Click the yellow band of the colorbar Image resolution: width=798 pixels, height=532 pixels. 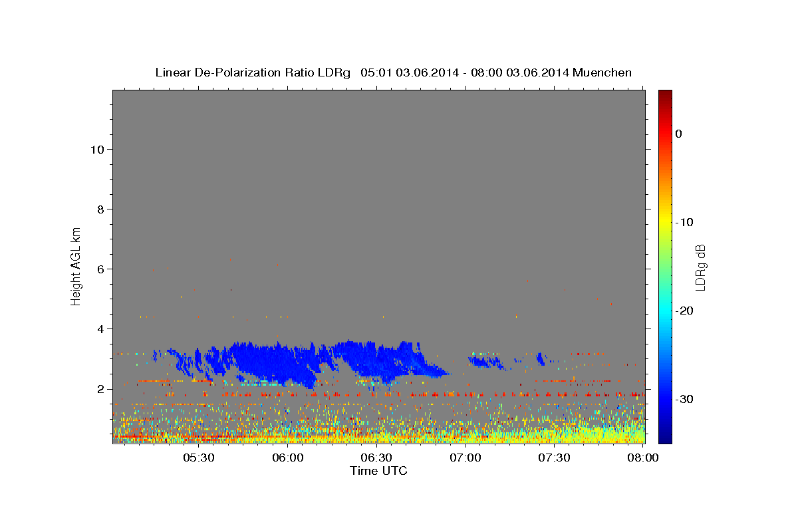665,222
